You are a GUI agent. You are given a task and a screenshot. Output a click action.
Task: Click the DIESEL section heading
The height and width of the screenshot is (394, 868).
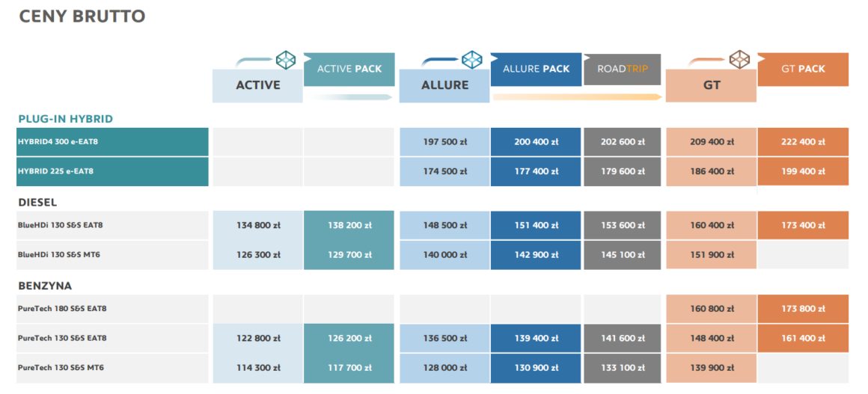pyautogui.click(x=37, y=202)
